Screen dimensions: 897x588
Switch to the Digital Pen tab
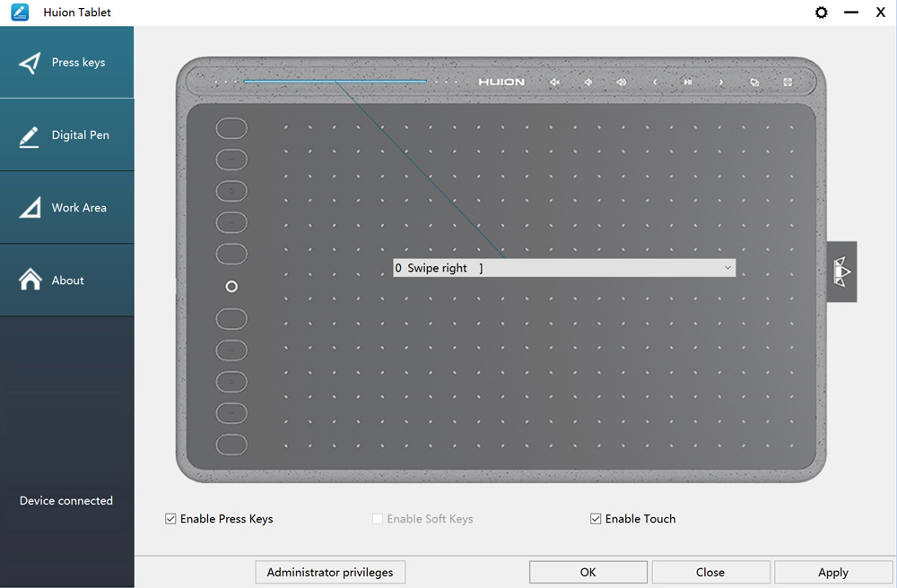67,134
